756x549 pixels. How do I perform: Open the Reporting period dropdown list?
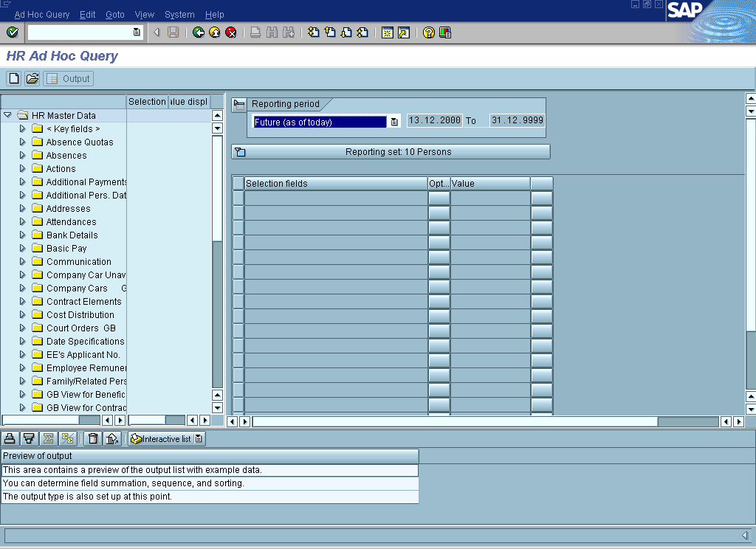point(394,122)
